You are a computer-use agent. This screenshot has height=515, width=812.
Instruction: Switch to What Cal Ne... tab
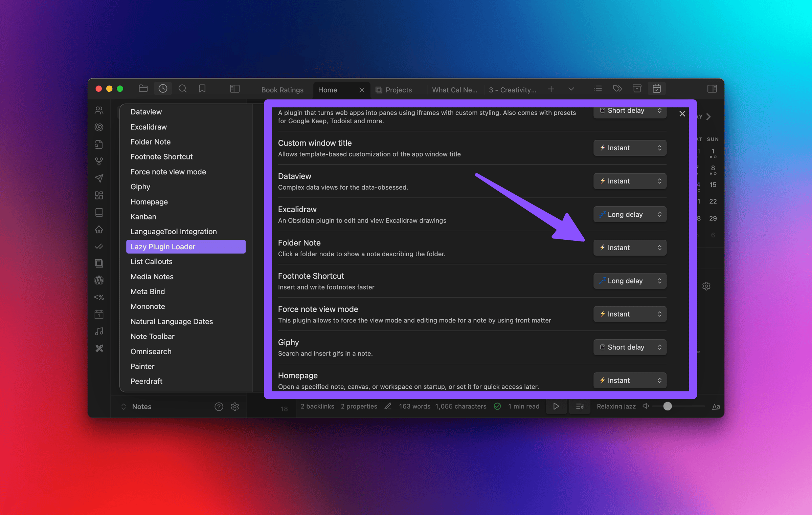[454, 90]
